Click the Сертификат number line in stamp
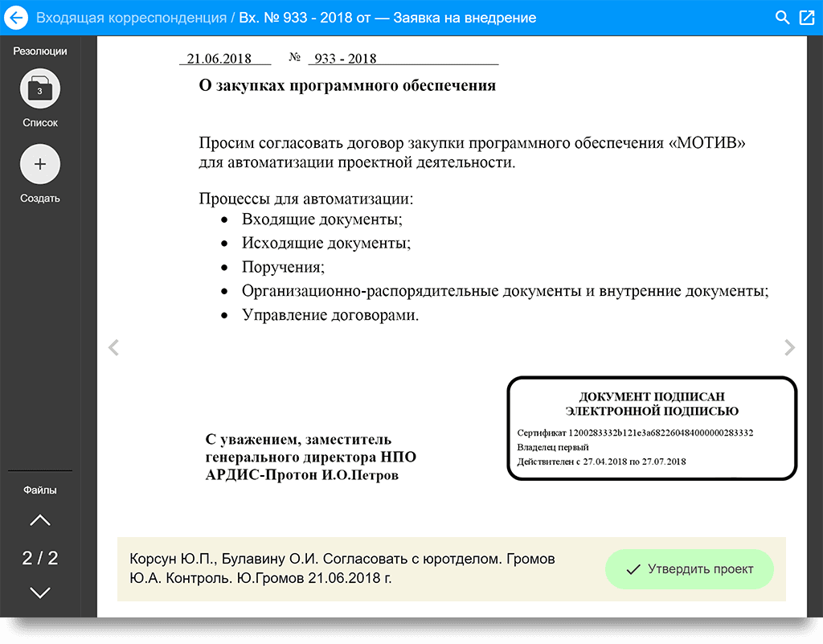The height and width of the screenshot is (644, 823). 635,433
